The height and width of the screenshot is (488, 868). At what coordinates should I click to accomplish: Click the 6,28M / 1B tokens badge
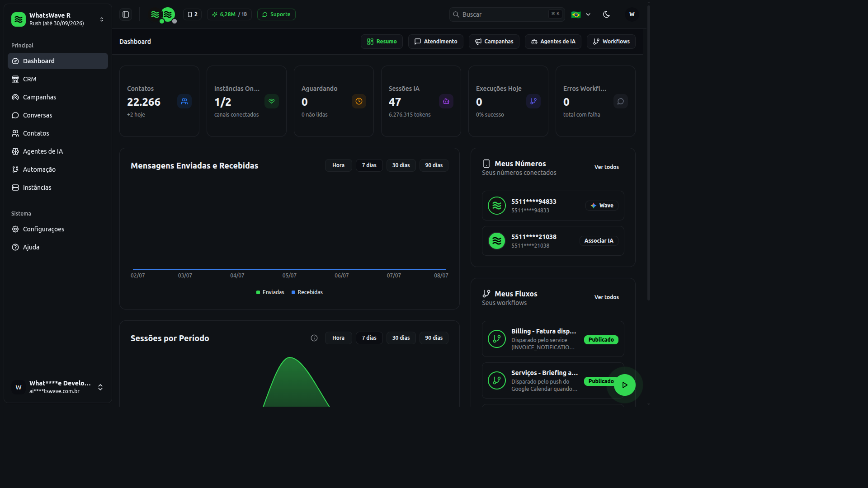tap(230, 14)
